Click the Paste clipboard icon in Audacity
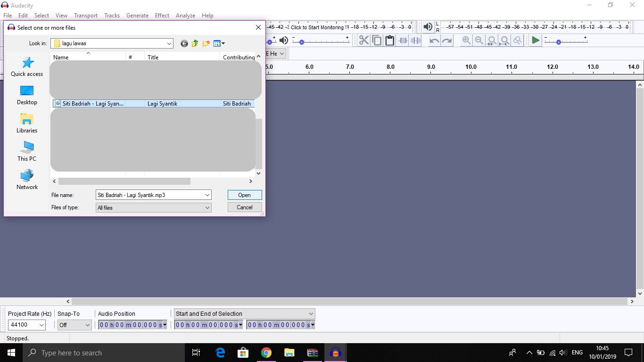The image size is (644, 362). pyautogui.click(x=389, y=41)
